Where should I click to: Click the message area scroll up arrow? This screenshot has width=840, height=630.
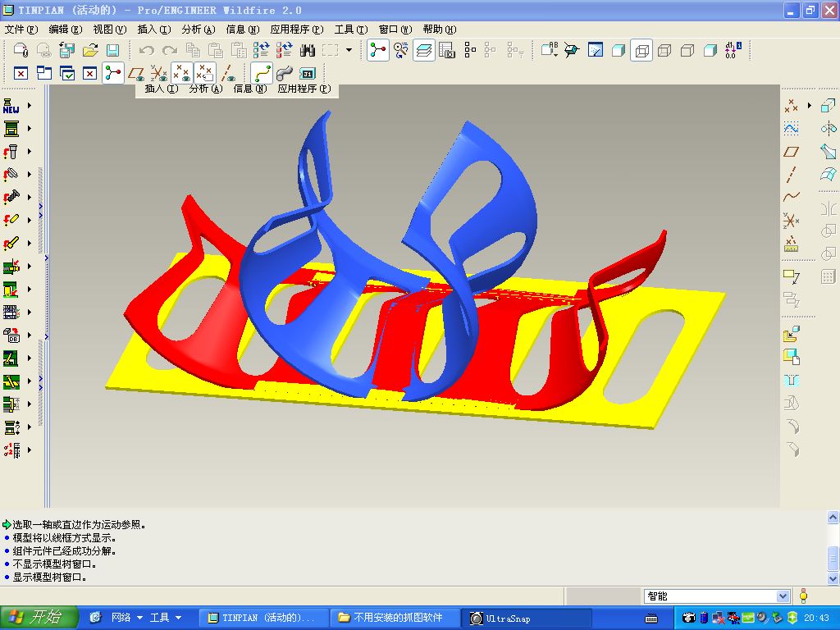[833, 517]
